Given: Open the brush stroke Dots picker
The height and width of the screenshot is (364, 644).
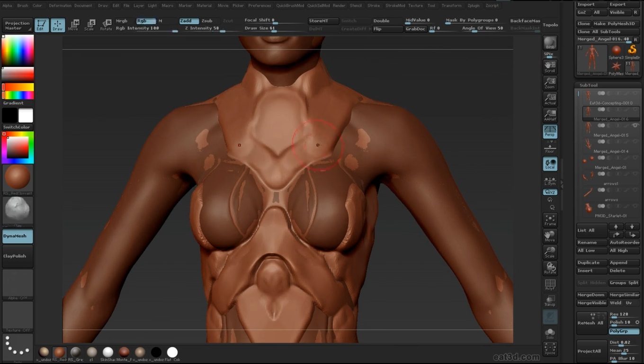Looking at the screenshot, I should 18,347.
